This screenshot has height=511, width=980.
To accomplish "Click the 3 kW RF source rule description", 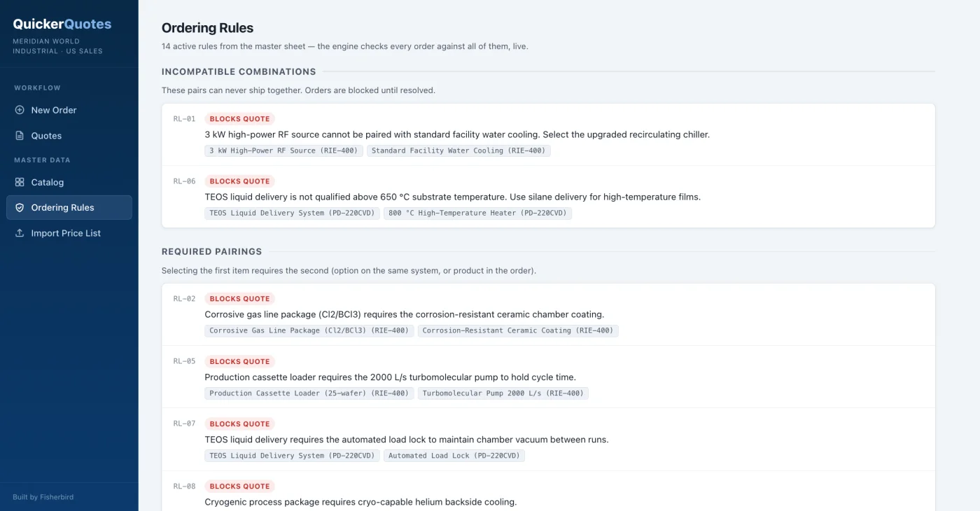I will click(x=457, y=134).
